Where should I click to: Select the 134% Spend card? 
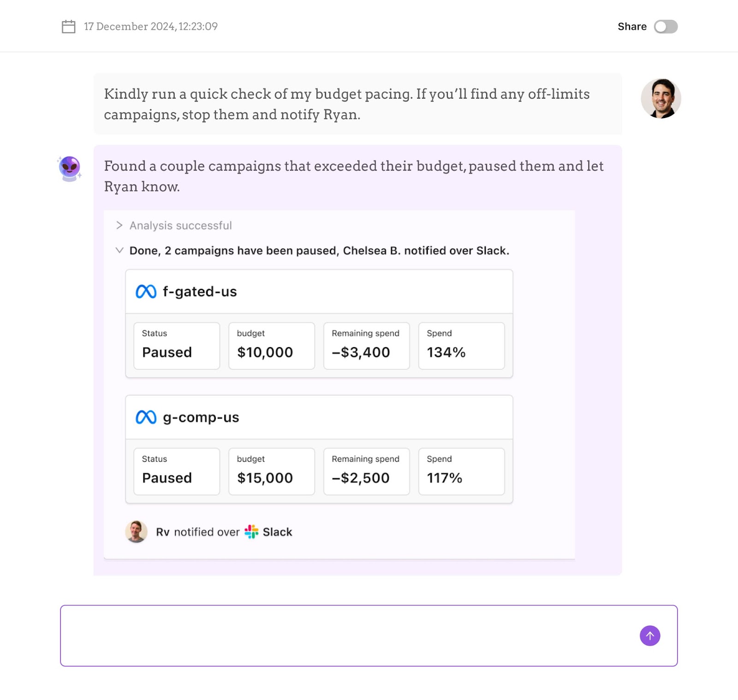click(x=461, y=346)
